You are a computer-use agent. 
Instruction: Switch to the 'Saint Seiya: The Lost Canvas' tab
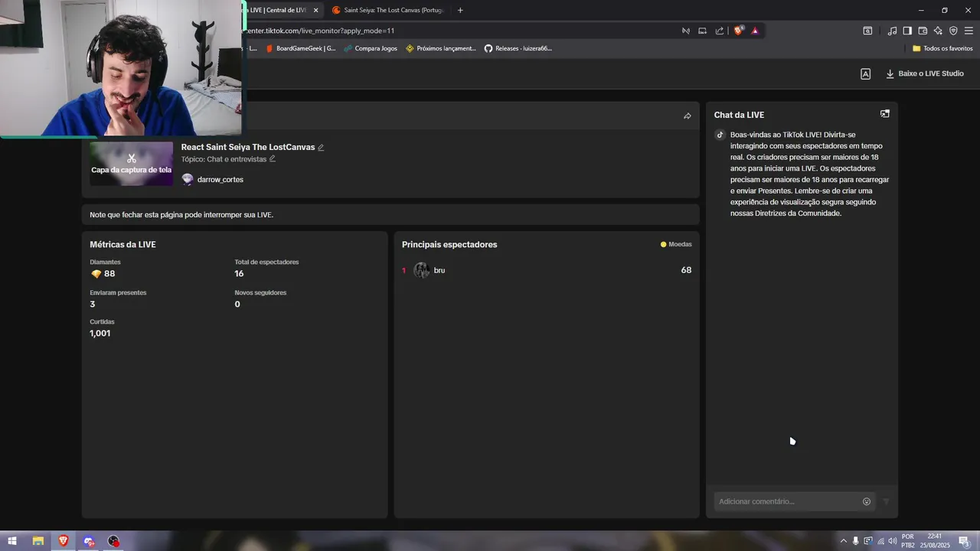pyautogui.click(x=388, y=10)
